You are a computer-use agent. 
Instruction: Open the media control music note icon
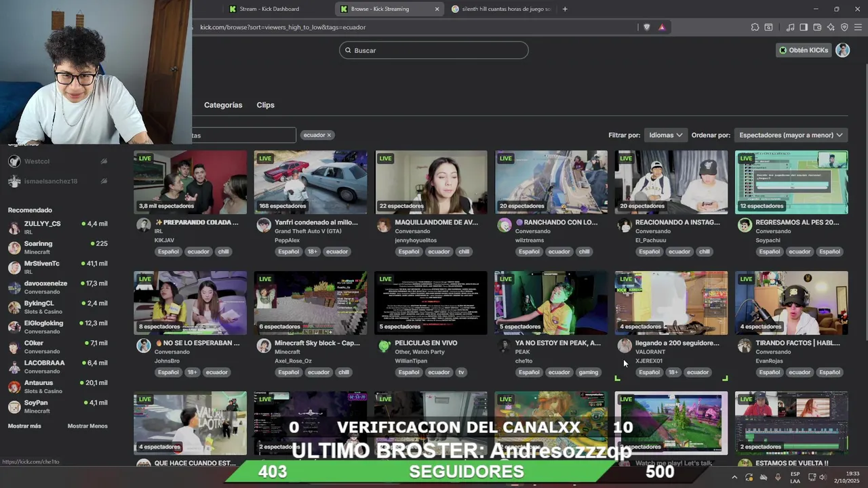pos(790,27)
